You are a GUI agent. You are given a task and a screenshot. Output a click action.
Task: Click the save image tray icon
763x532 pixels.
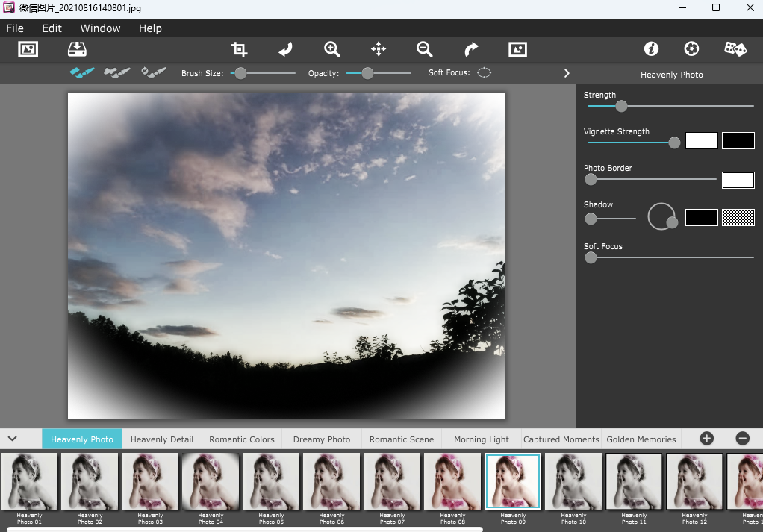pos(77,49)
